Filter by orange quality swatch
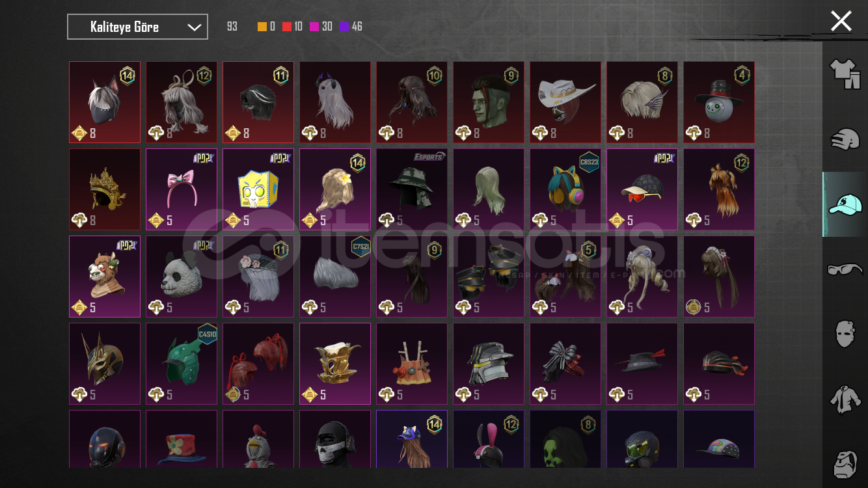Screen dimensions: 868x488 point(262,27)
